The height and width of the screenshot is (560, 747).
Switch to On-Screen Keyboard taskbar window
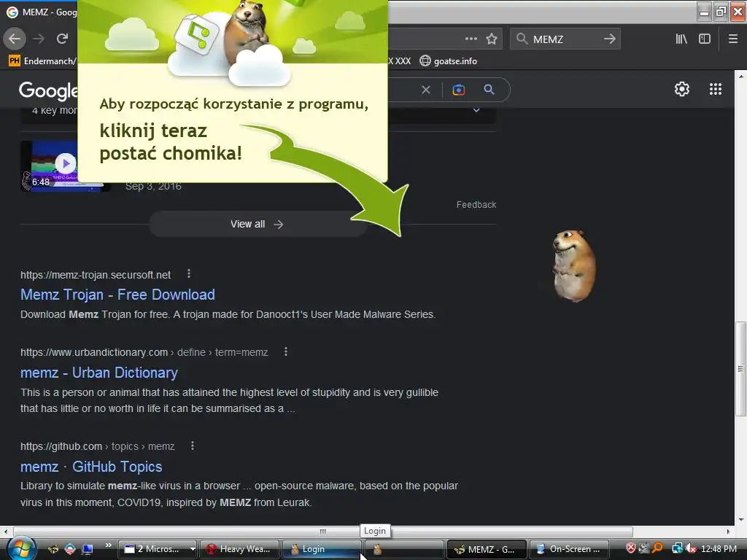coord(569,549)
